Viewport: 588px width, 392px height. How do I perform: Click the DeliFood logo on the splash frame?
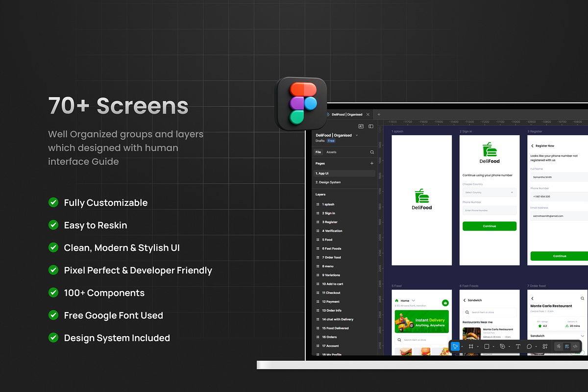click(421, 199)
